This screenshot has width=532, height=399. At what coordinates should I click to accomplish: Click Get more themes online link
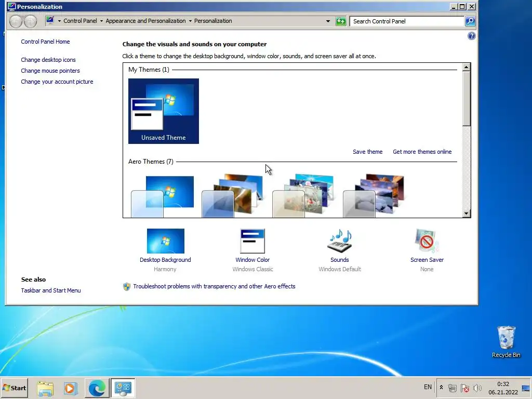pos(422,152)
